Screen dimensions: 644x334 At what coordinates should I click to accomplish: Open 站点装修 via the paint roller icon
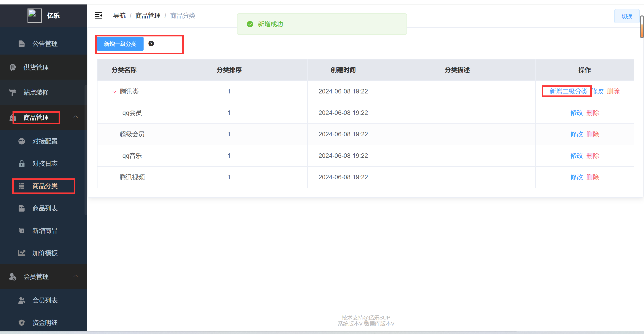(x=13, y=92)
